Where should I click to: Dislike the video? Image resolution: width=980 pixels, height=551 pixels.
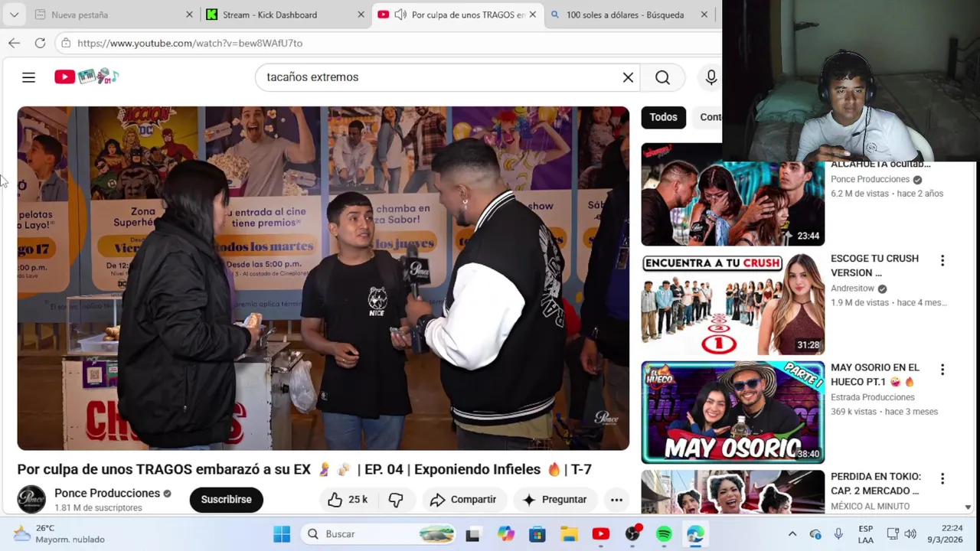point(396,500)
